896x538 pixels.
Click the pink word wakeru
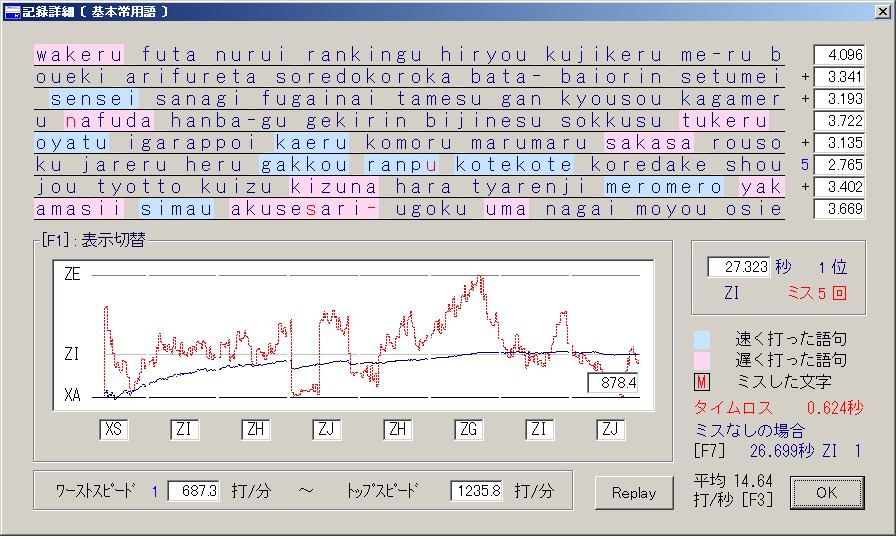(79, 55)
